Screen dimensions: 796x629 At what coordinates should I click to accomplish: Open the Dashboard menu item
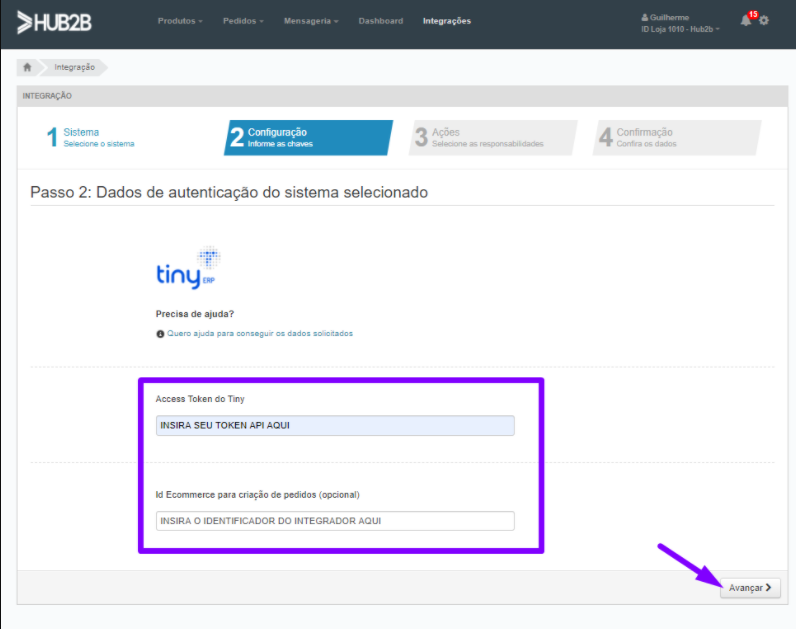coord(381,21)
